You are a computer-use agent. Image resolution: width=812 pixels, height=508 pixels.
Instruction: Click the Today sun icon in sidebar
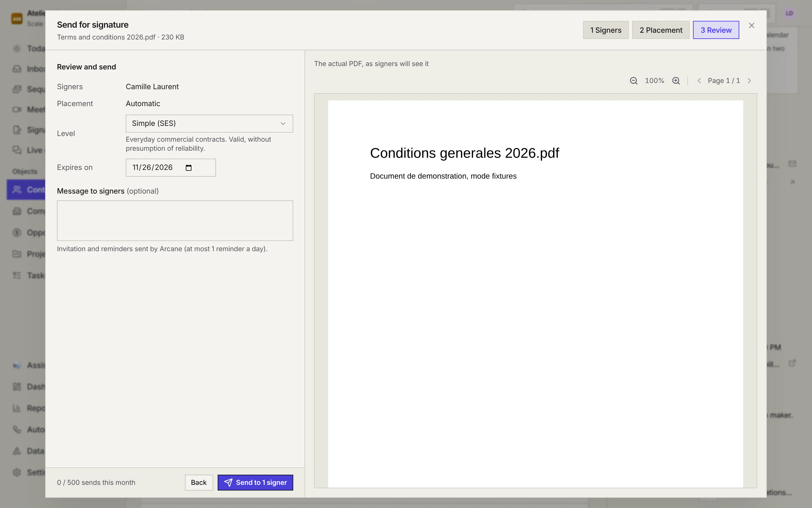tap(17, 48)
